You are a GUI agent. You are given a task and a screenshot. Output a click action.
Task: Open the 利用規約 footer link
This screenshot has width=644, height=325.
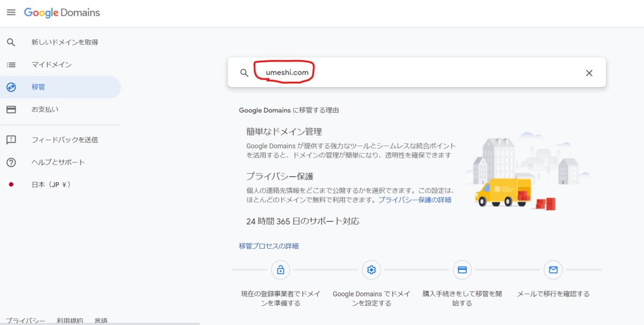click(x=70, y=320)
